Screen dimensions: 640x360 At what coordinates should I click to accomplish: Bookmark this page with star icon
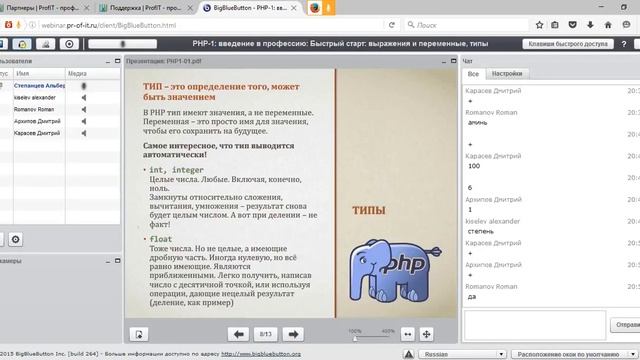[539, 25]
